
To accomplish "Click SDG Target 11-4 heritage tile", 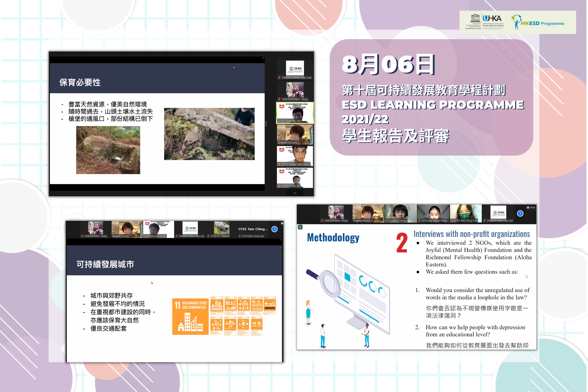I will click(257, 306).
